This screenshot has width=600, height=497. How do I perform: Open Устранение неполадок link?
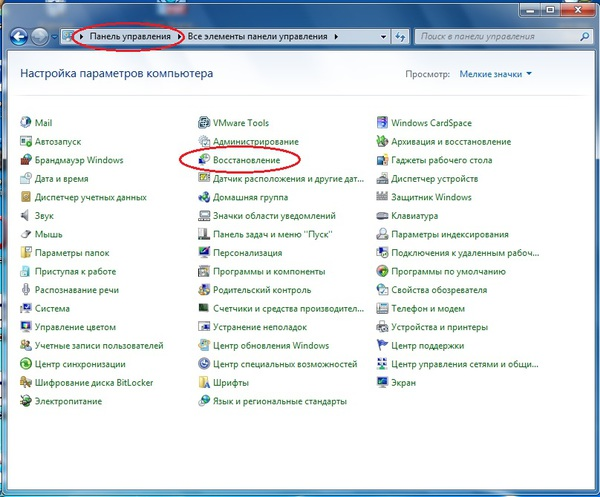tap(260, 327)
